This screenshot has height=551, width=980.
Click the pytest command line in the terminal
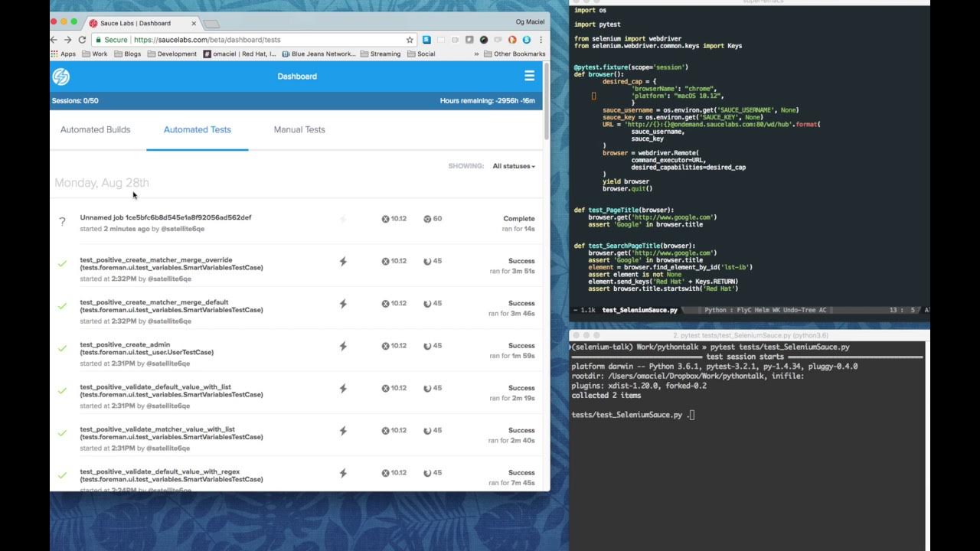pos(710,347)
